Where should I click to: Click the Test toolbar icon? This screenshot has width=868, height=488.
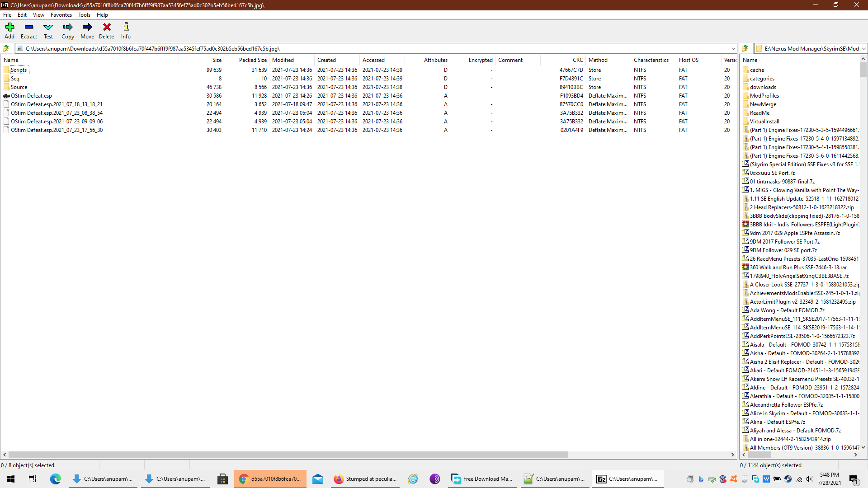point(48,31)
